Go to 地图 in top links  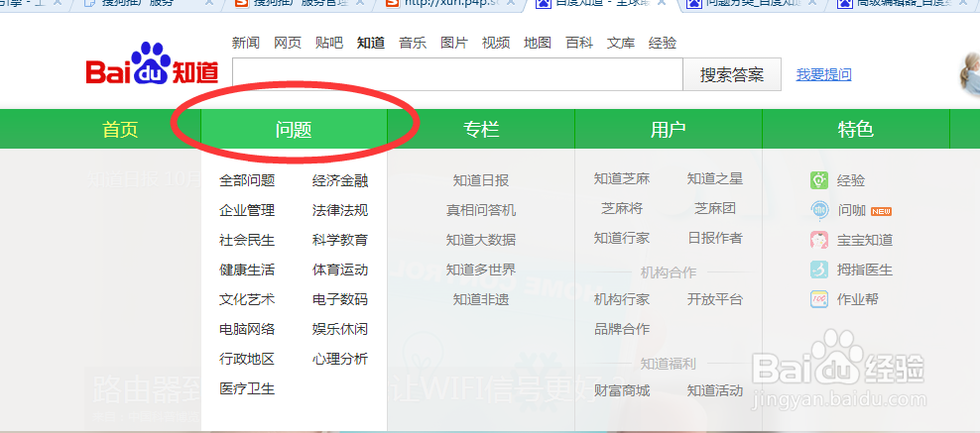click(538, 43)
